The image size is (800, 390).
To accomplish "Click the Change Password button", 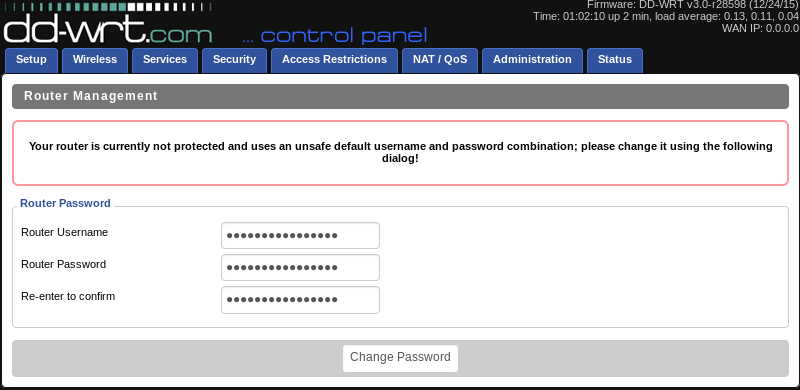I will tap(401, 358).
